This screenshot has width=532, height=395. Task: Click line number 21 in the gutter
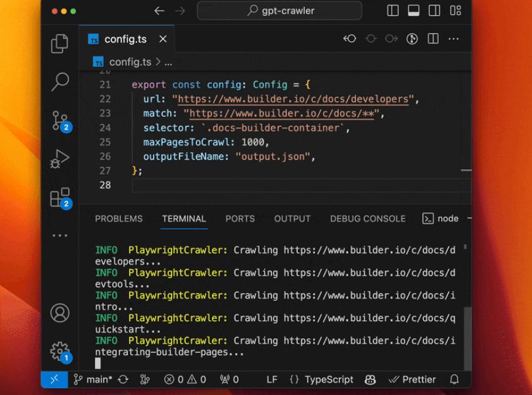click(x=105, y=85)
